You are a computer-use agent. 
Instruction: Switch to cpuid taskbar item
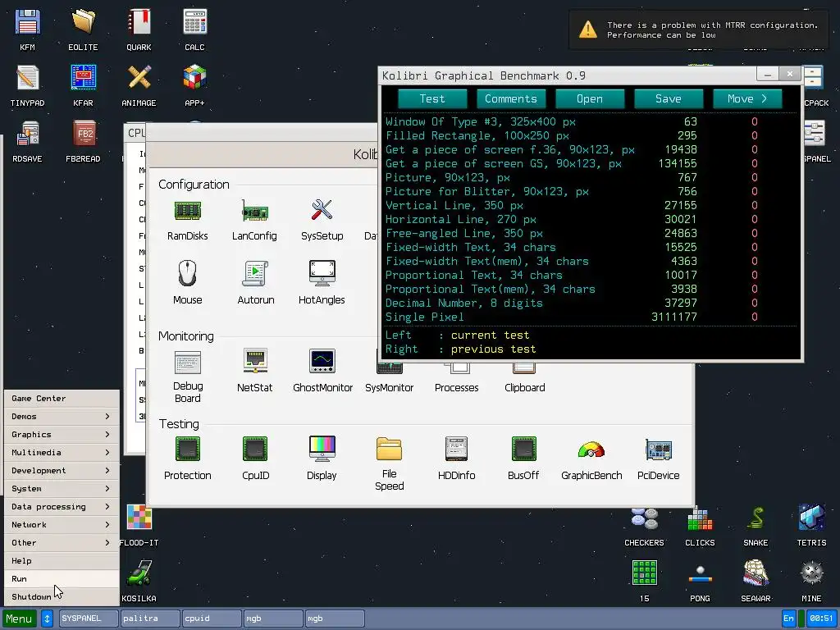coord(212,619)
